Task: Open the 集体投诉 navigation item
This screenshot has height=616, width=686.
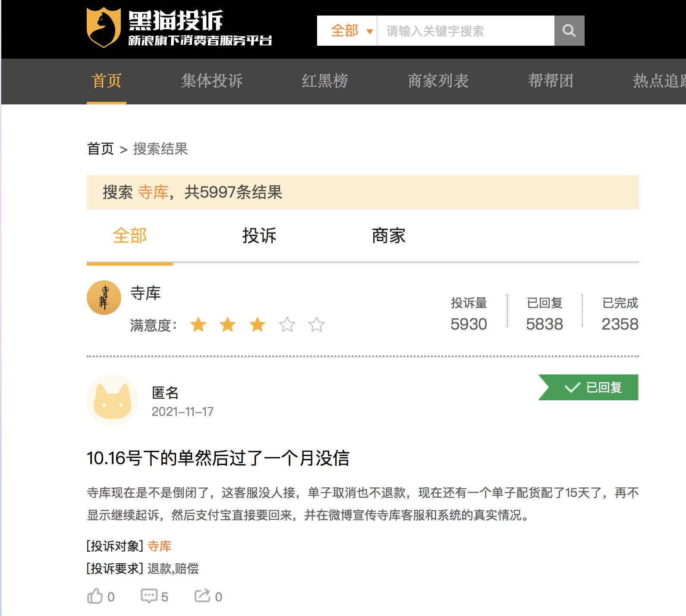Action: click(211, 81)
